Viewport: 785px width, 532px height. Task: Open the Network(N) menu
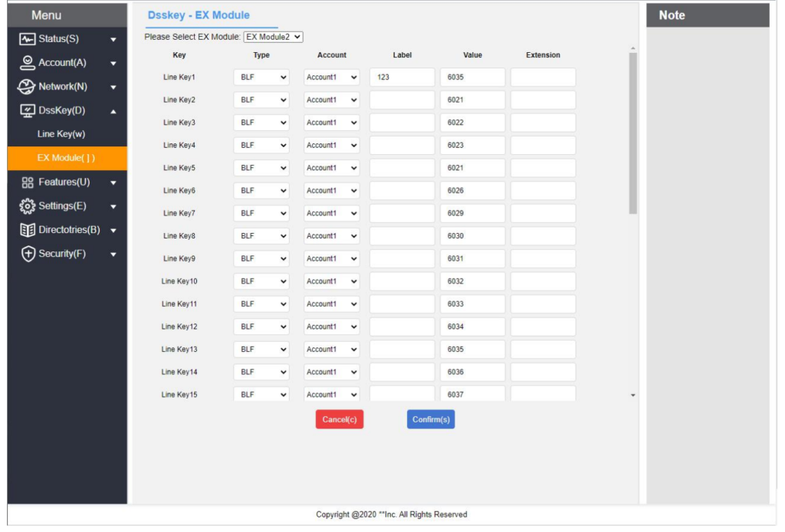[67, 87]
